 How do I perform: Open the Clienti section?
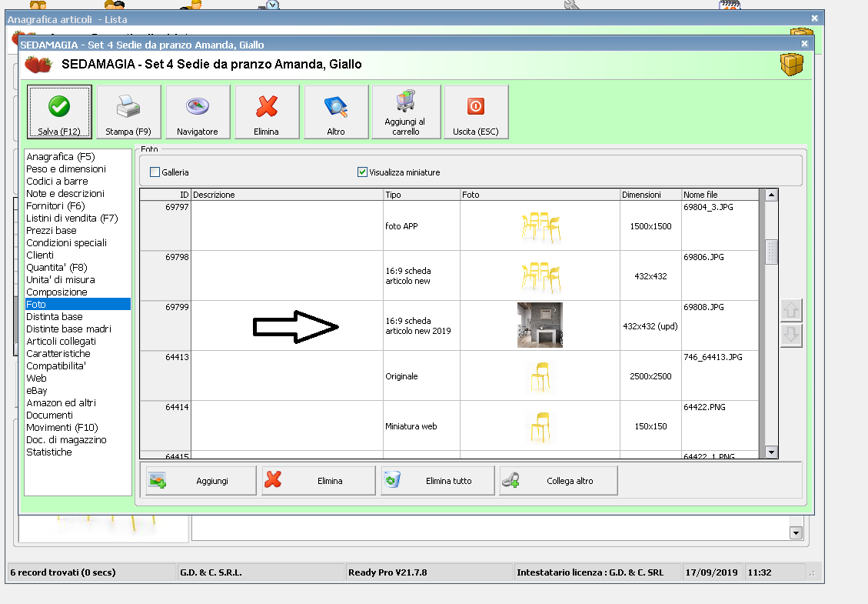point(40,255)
